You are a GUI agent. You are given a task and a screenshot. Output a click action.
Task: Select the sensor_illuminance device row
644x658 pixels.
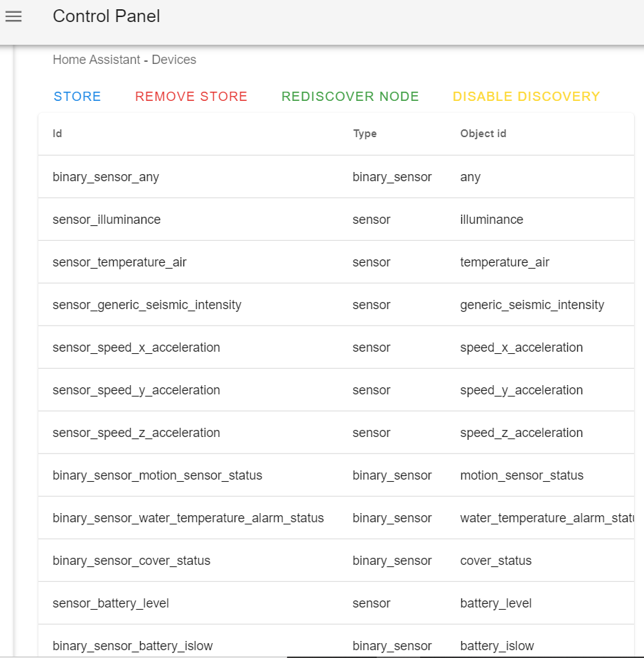click(107, 220)
